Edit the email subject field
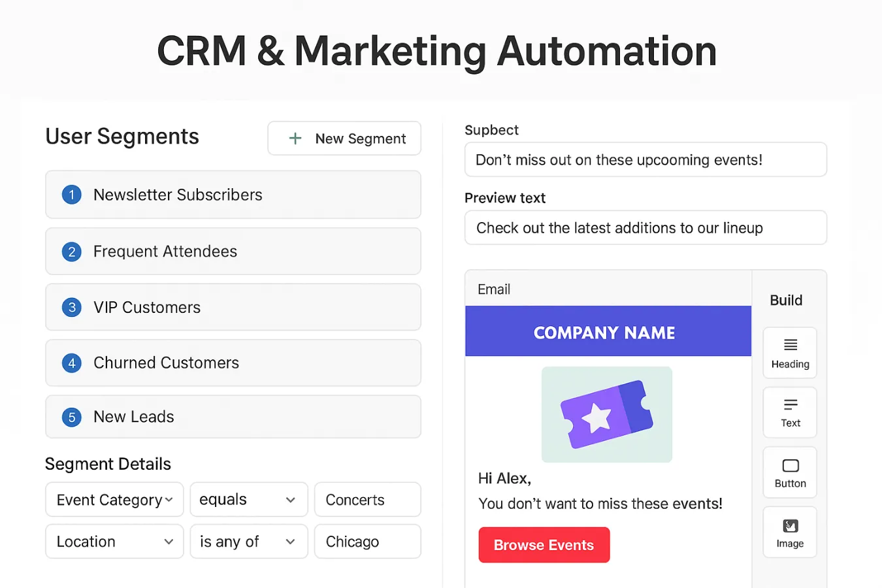Screen dimensions: 882x588 645,159
